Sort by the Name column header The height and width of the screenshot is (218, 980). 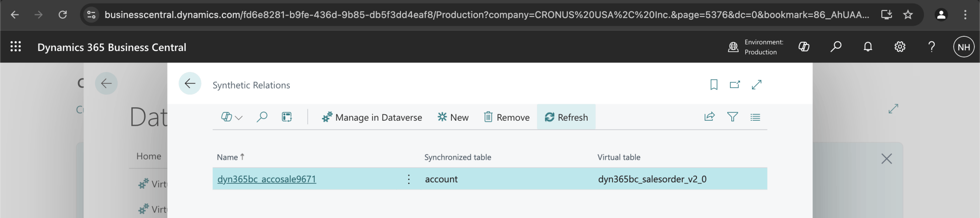coord(228,157)
